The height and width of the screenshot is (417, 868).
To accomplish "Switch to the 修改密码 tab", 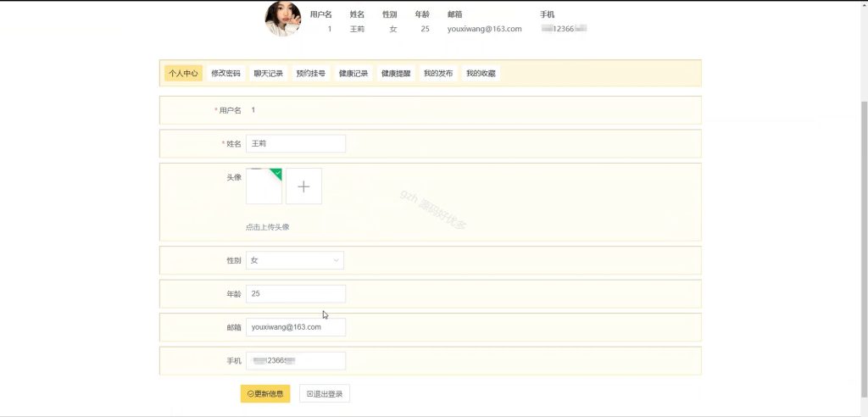I will (x=225, y=73).
